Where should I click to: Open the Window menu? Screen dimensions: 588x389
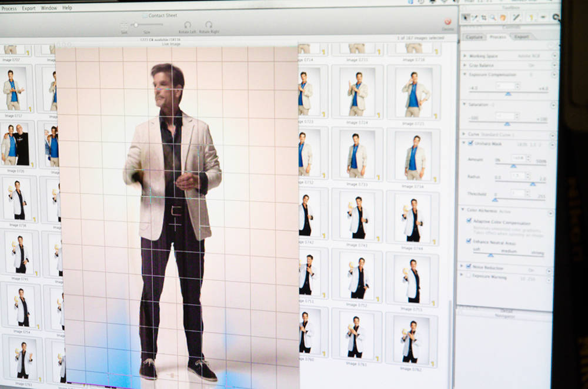tap(49, 8)
